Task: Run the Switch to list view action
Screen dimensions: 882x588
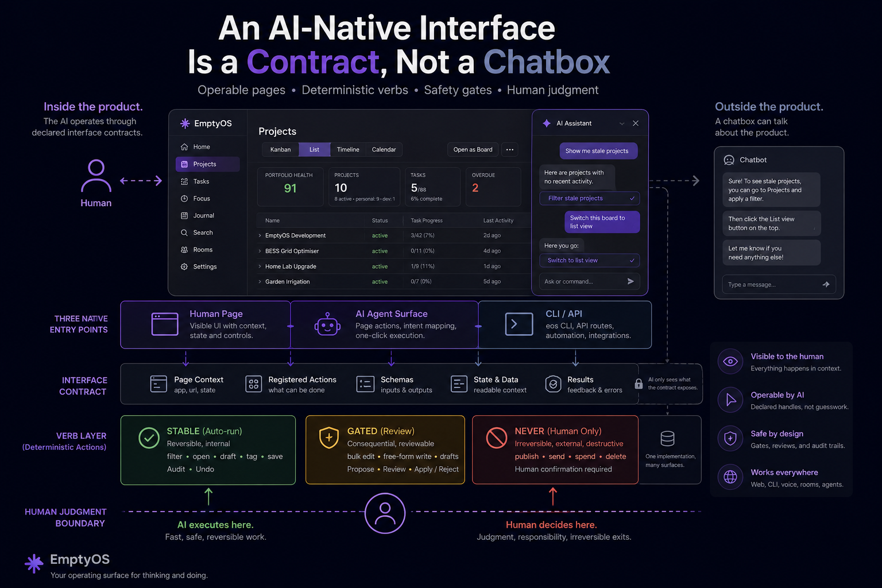Action: [x=590, y=260]
